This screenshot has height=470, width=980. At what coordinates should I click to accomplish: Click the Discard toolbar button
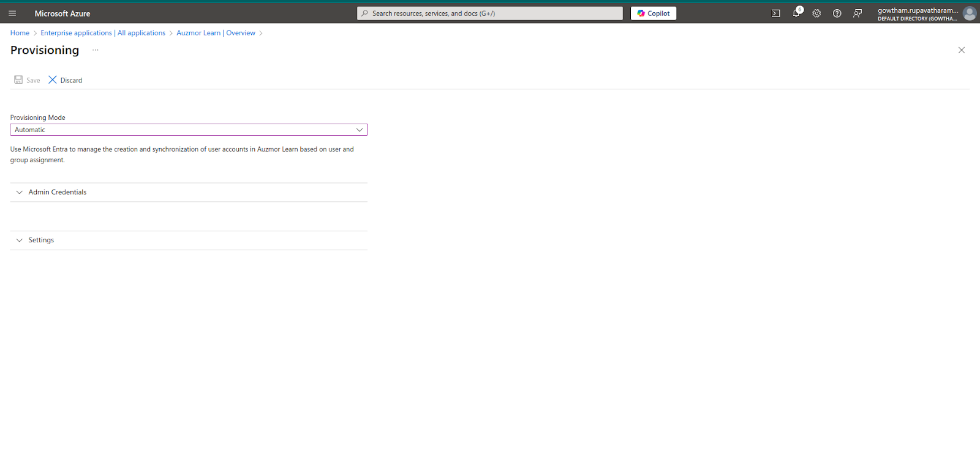[x=66, y=80]
